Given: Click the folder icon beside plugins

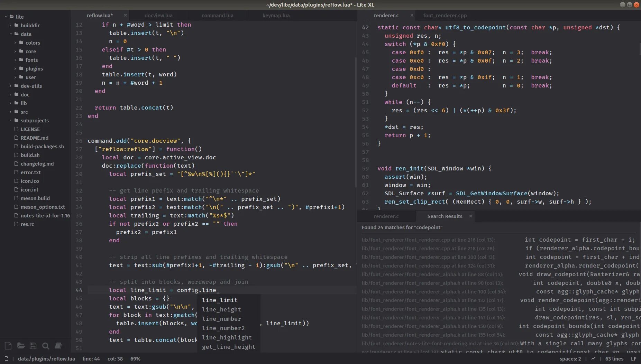Looking at the screenshot, I should 21,68.
